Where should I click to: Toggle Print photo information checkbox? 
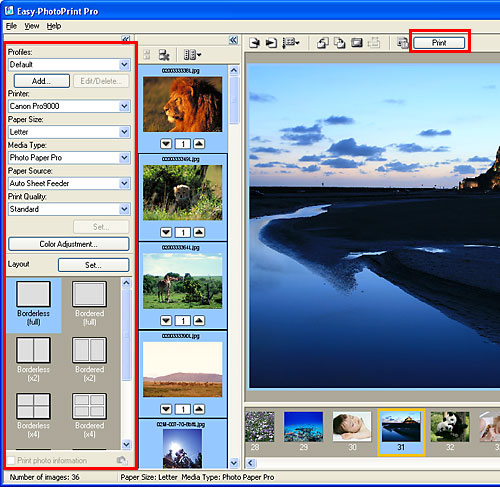pyautogui.click(x=11, y=460)
